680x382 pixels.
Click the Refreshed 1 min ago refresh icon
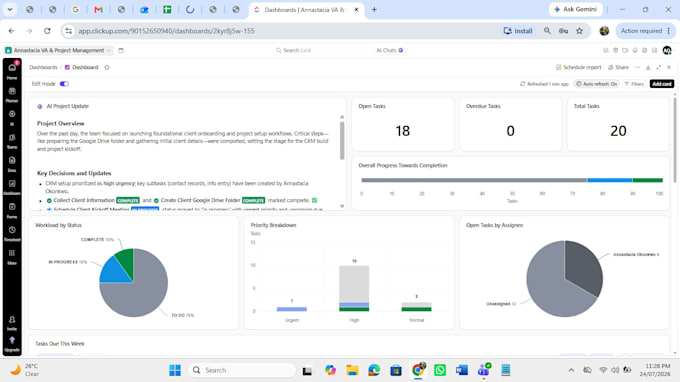pos(523,84)
